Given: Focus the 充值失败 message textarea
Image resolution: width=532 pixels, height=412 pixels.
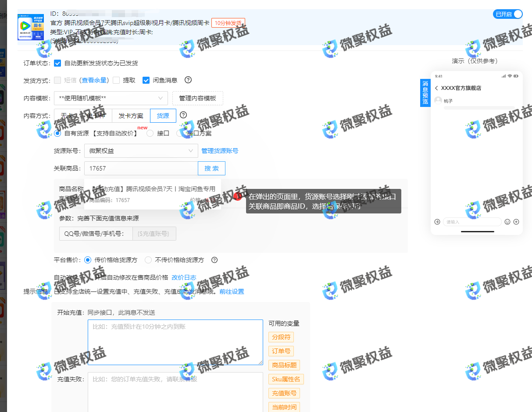Looking at the screenshot, I should (175, 392).
